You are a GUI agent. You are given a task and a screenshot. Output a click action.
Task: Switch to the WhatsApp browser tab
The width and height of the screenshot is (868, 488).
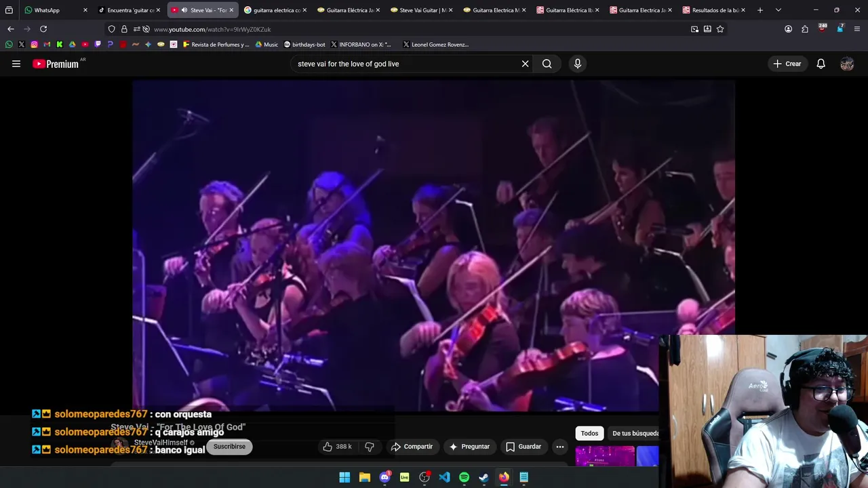click(56, 10)
